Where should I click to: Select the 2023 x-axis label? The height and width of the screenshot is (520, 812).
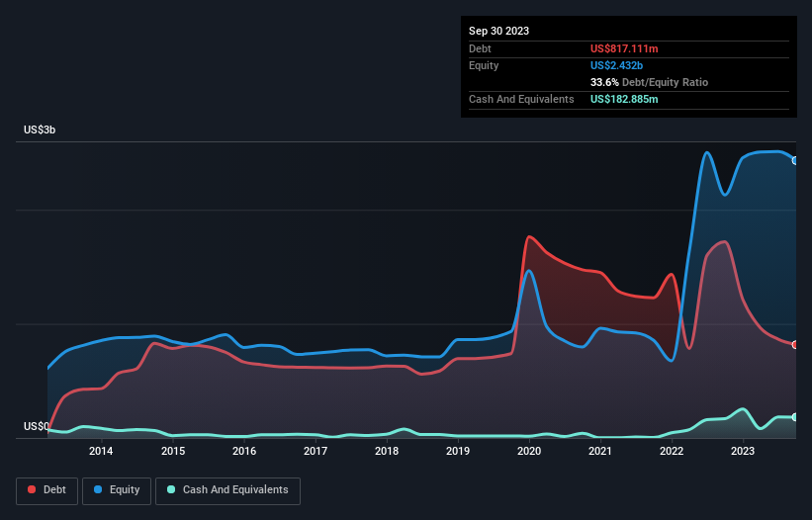[x=743, y=451]
